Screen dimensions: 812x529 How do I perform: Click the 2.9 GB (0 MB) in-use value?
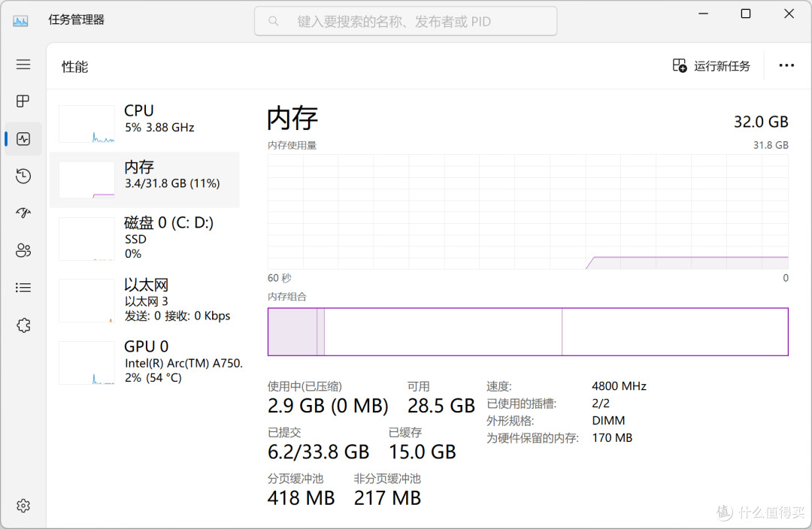[328, 406]
